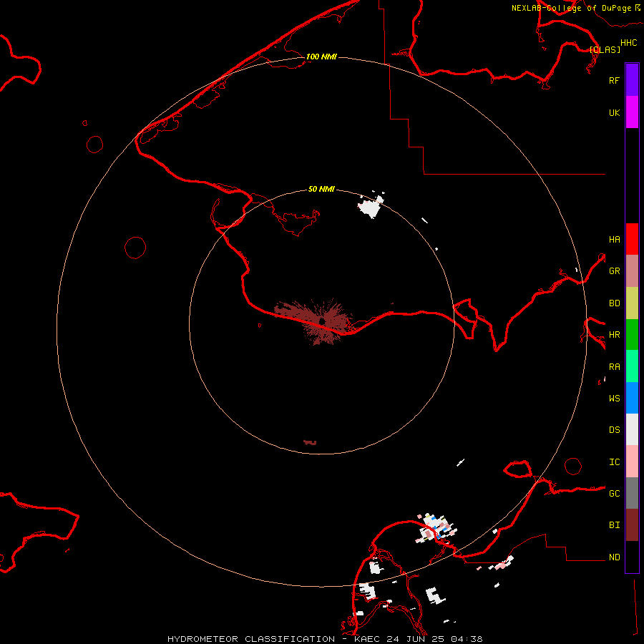The height and width of the screenshot is (644, 644).
Task: Click the RA light-green legend swatch
Action: [x=632, y=366]
